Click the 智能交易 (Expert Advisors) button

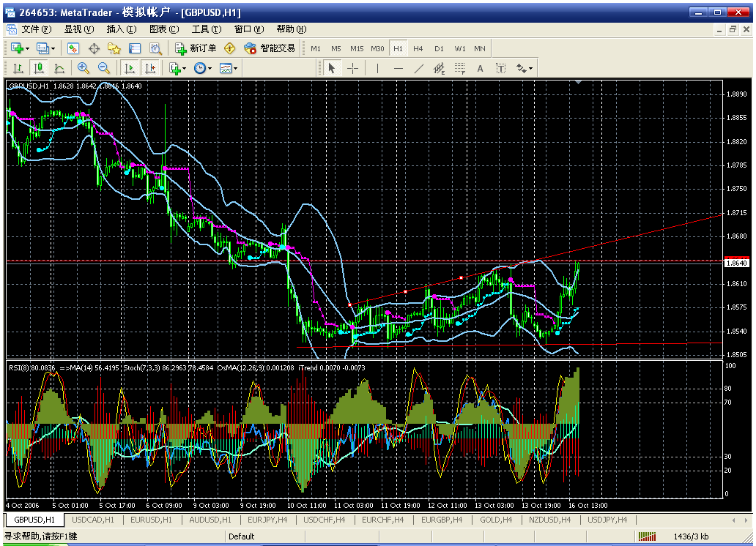(x=270, y=48)
